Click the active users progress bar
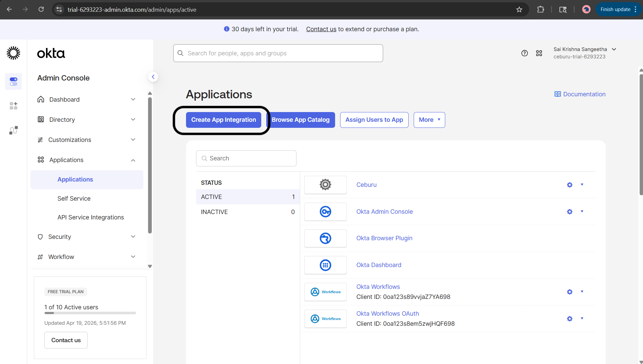The image size is (643, 364). click(90, 313)
